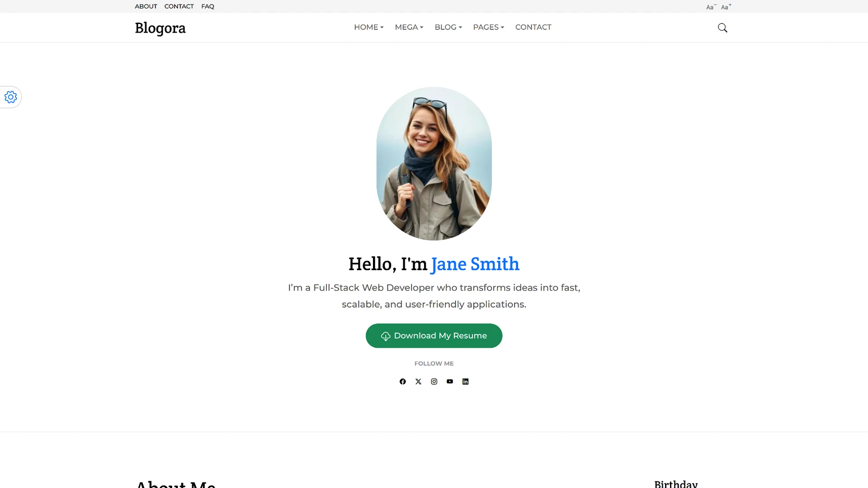
Task: Open the LinkedIn social icon
Action: tap(466, 382)
